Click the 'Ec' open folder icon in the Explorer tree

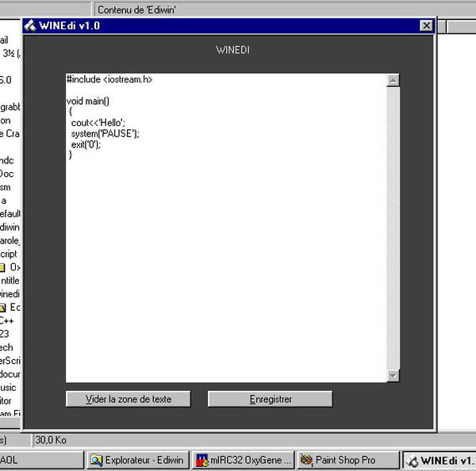pos(2,308)
